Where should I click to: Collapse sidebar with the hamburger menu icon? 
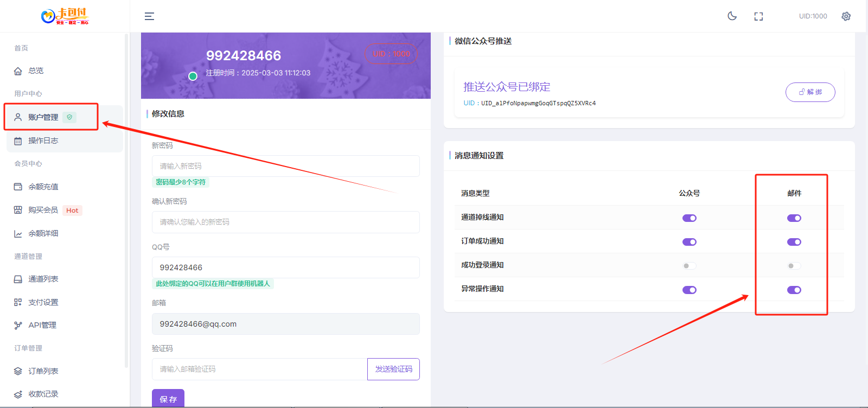(x=149, y=16)
